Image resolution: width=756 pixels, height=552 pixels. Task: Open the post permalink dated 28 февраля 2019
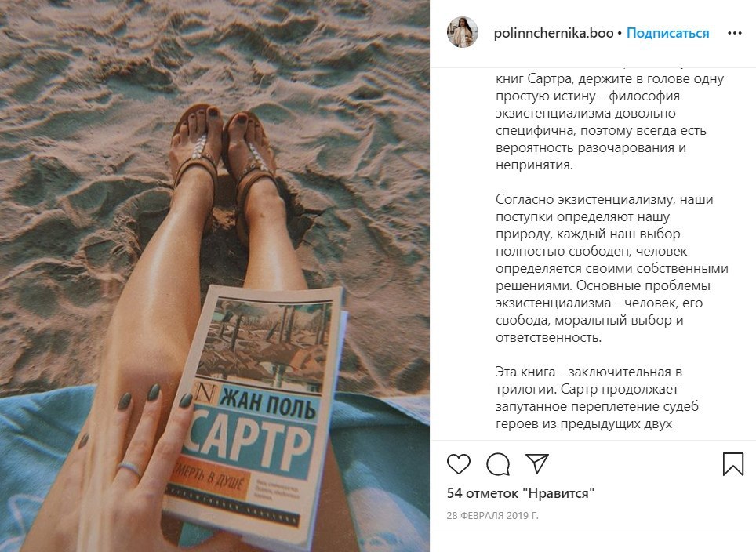(x=492, y=515)
